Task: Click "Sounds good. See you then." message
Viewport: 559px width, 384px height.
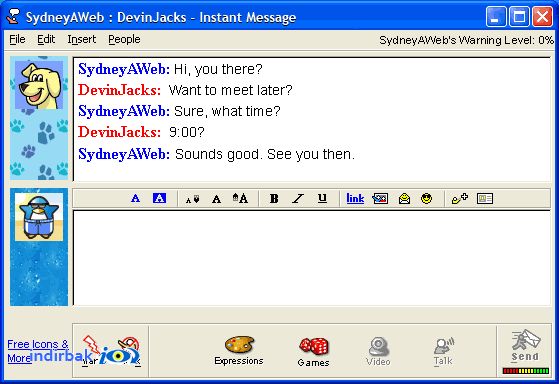Action: pos(265,154)
